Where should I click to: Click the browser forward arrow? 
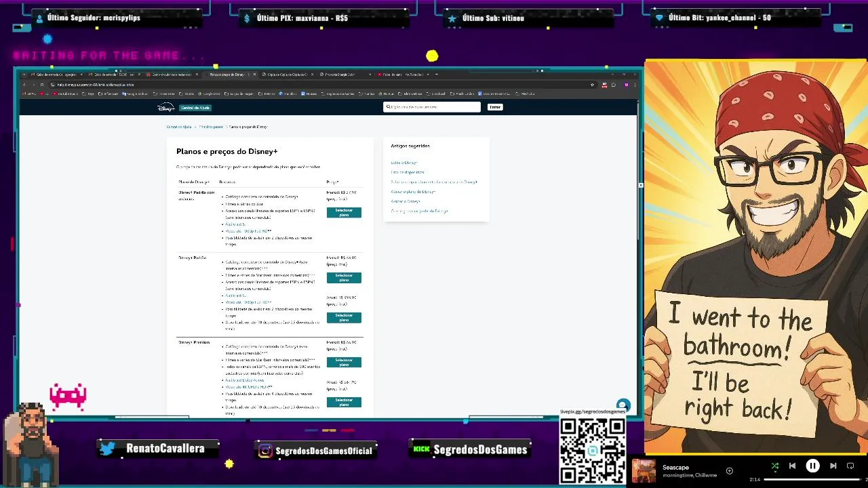33,85
